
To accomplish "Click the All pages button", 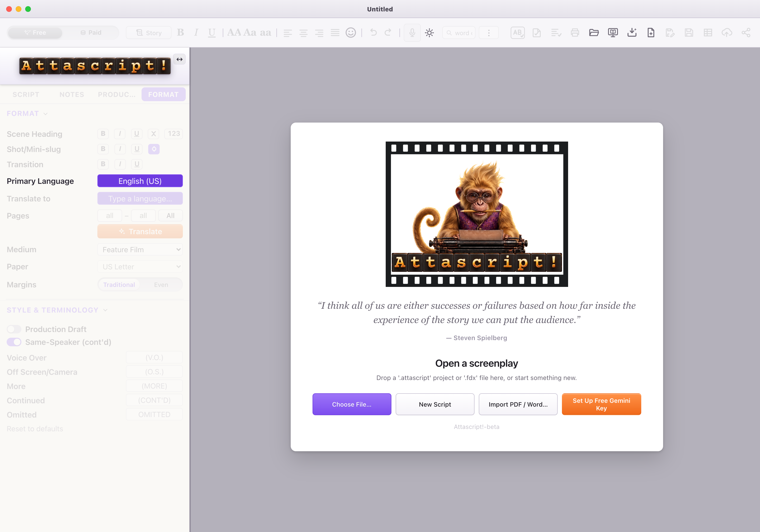I will point(171,215).
